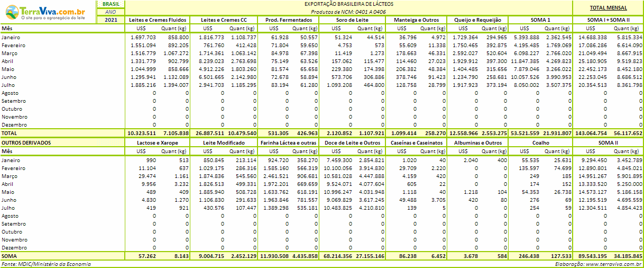
Task: Select the Leites e Cremes Fluidos column header
Action: tap(158, 20)
